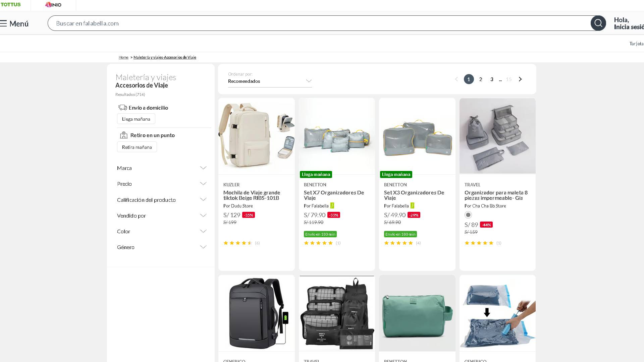The width and height of the screenshot is (644, 362).
Task: Click Llega mañana badge on Set X3
Action: pos(396,174)
